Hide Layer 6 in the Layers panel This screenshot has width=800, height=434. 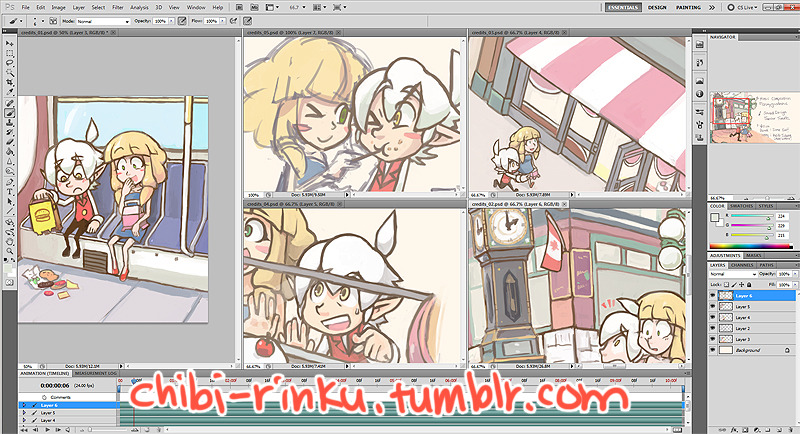(711, 297)
